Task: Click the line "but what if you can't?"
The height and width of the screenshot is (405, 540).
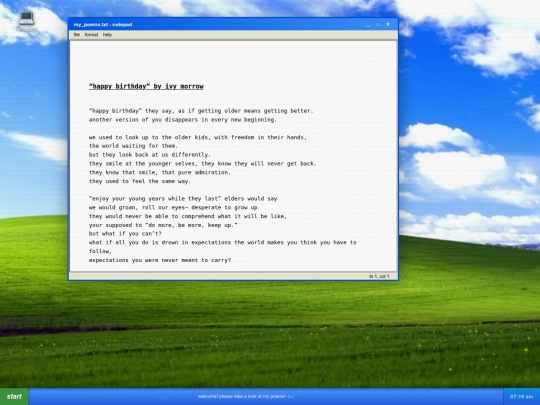Action: pos(125,233)
